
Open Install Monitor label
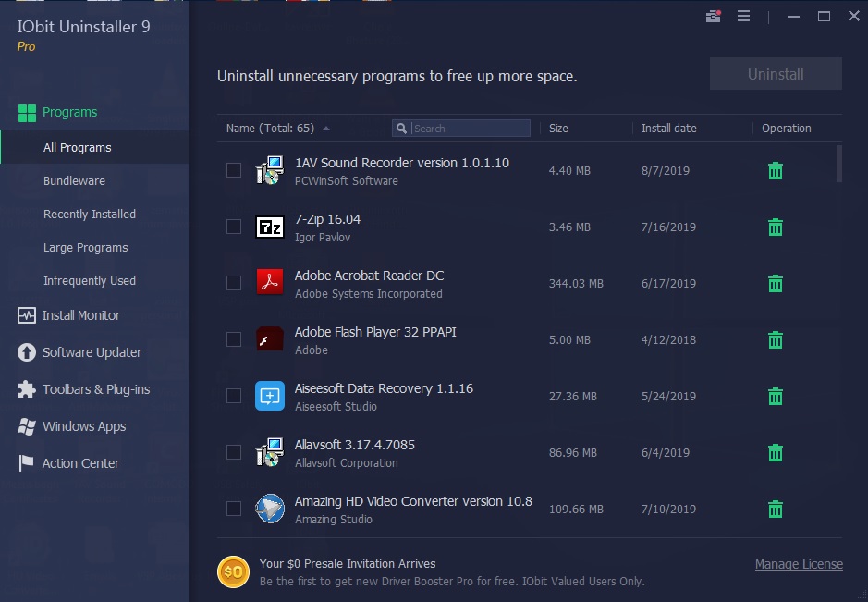tap(80, 315)
